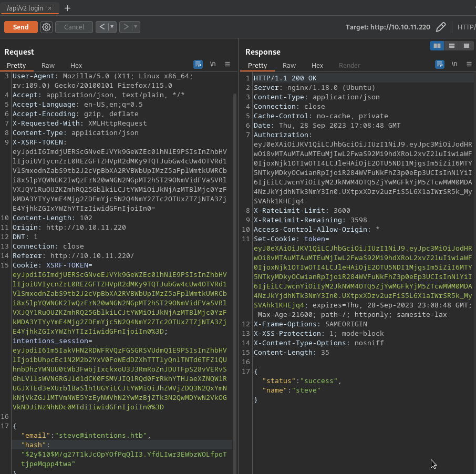Viewport: 476px width, 474px height.
Task: Expand the back history dropdown arrow
Action: coord(112,27)
